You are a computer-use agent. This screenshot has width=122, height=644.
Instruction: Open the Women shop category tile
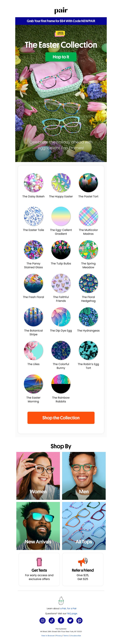tap(38, 476)
